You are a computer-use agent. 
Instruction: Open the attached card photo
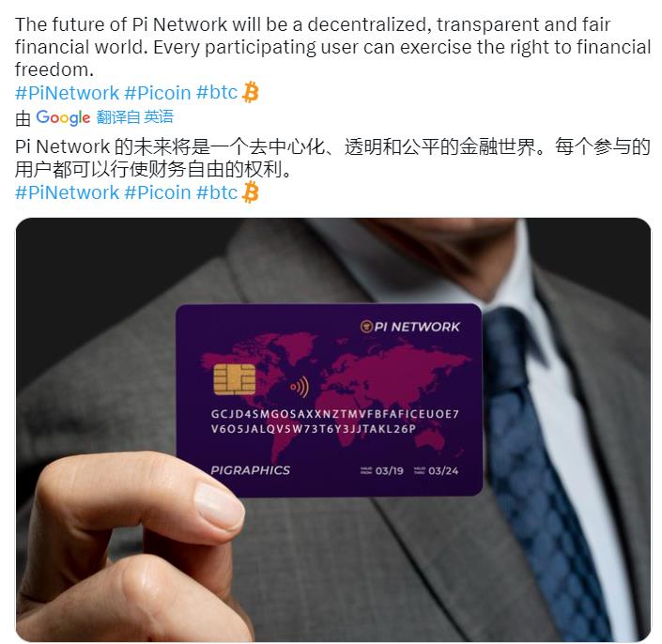[x=333, y=430]
